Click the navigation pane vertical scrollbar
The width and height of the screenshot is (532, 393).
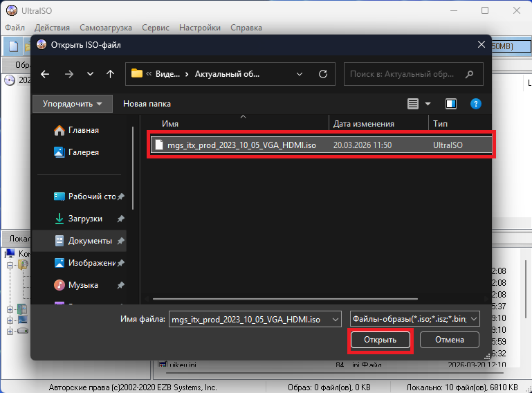point(133,168)
